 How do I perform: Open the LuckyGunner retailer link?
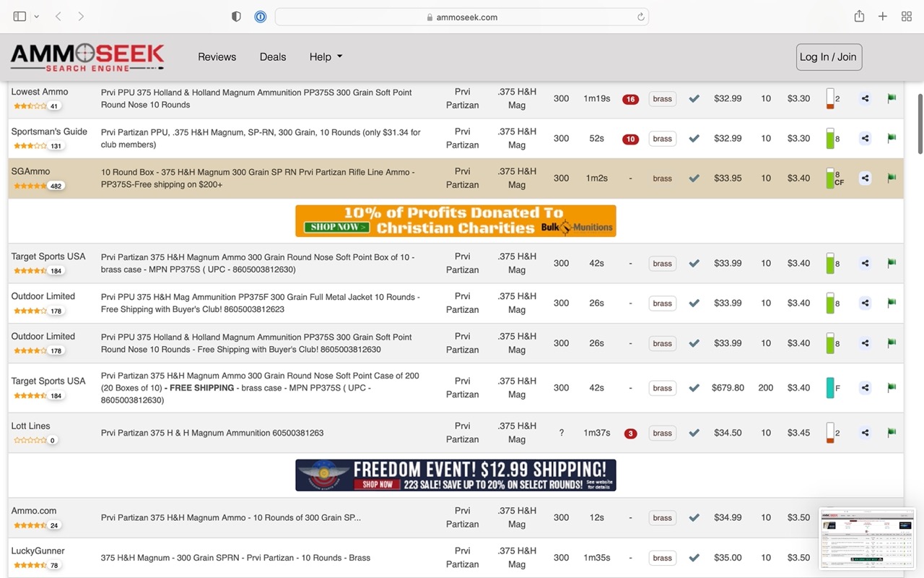[x=38, y=551]
